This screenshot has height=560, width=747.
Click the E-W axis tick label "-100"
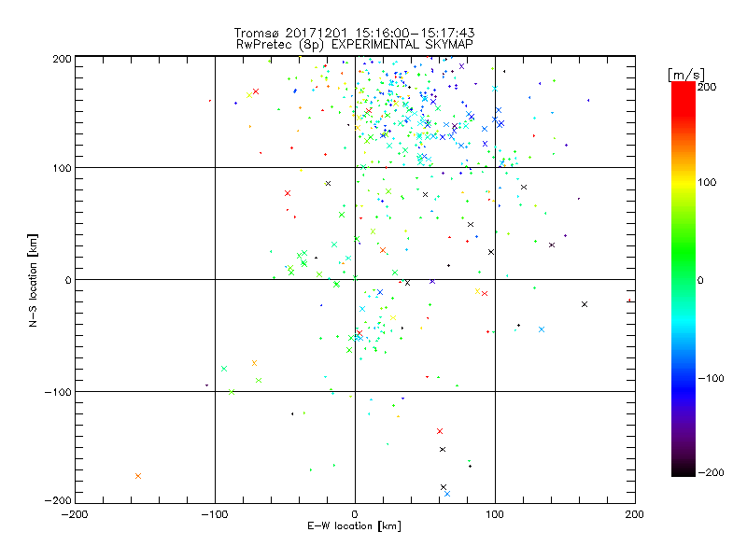tap(215, 514)
